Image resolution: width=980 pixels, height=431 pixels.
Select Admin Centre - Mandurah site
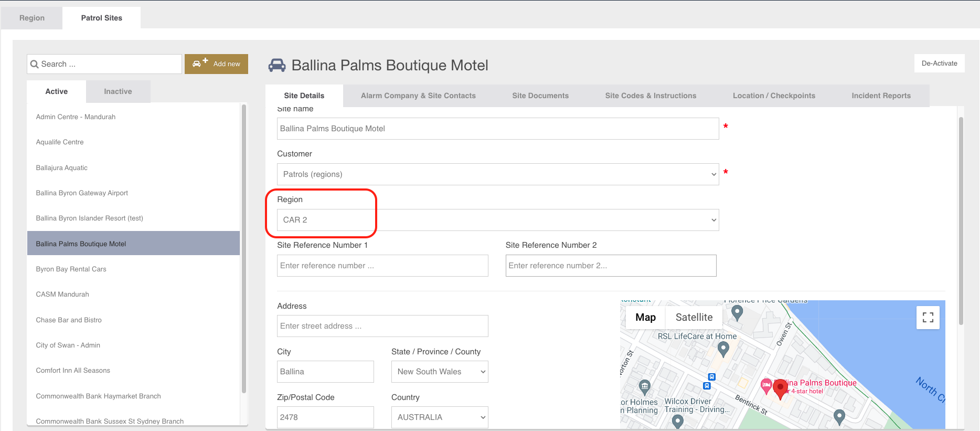[x=133, y=117]
